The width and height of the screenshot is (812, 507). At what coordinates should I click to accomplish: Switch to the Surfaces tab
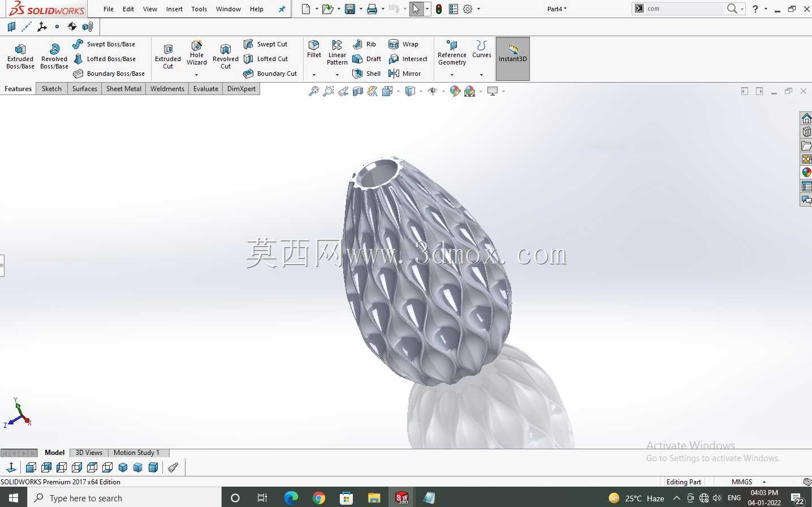click(x=85, y=89)
